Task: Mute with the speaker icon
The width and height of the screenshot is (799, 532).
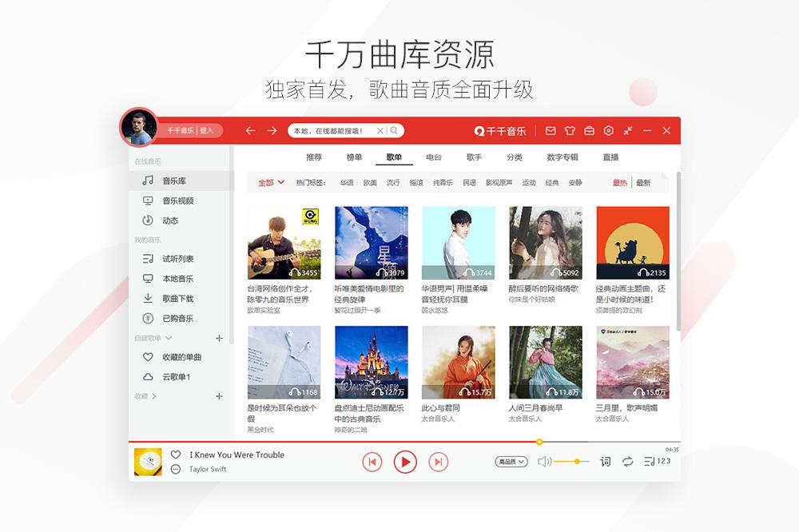Action: point(544,462)
